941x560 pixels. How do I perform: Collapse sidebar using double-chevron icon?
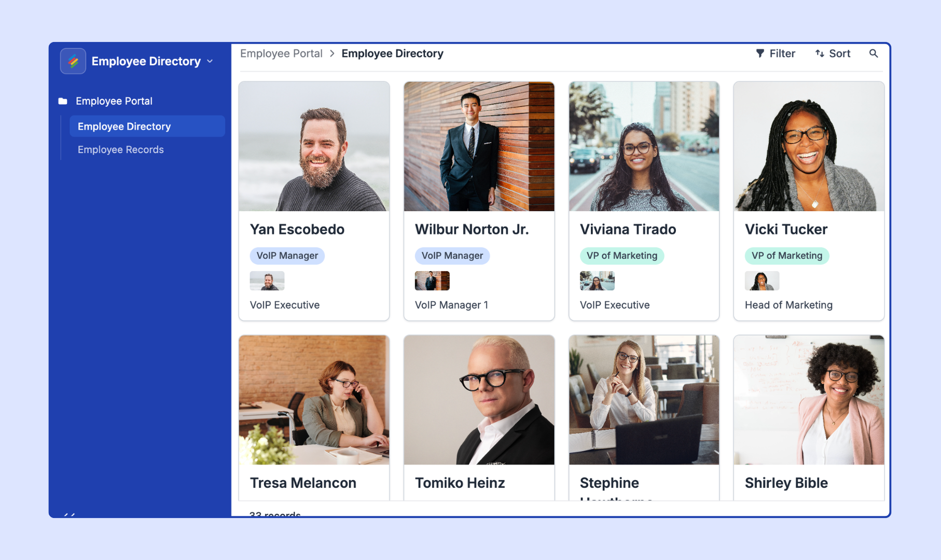point(69,514)
